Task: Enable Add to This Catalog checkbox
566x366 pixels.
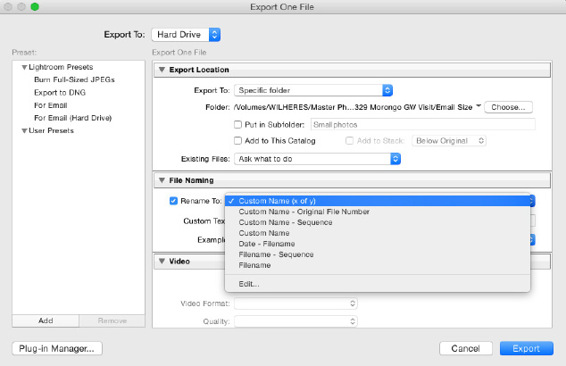Action: click(x=238, y=141)
